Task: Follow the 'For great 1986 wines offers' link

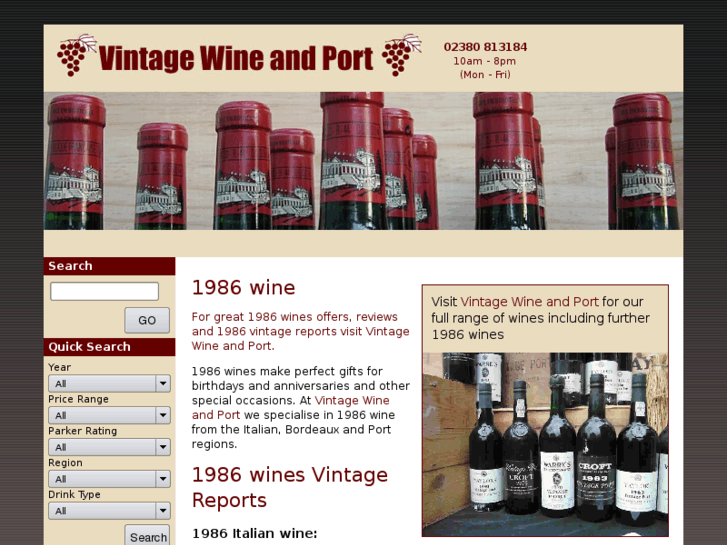Action: pyautogui.click(x=300, y=331)
